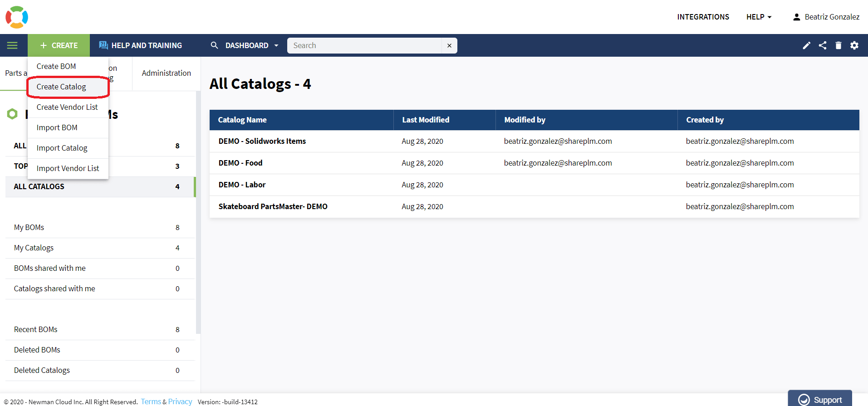Click into the Search input field
The image size is (868, 406).
[x=364, y=45]
